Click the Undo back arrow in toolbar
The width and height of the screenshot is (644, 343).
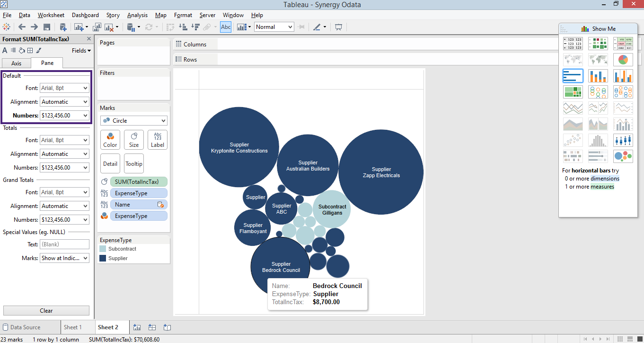(x=22, y=27)
